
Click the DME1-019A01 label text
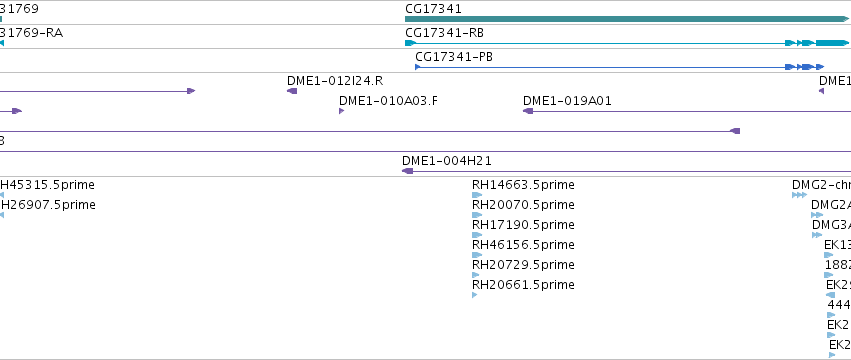click(x=567, y=101)
